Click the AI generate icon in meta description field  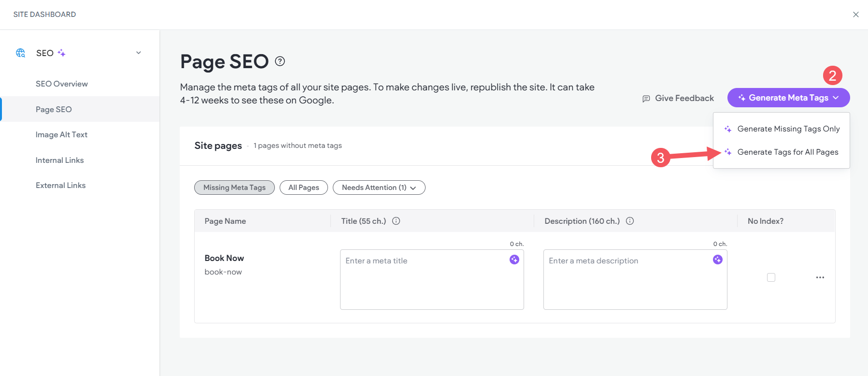click(718, 260)
